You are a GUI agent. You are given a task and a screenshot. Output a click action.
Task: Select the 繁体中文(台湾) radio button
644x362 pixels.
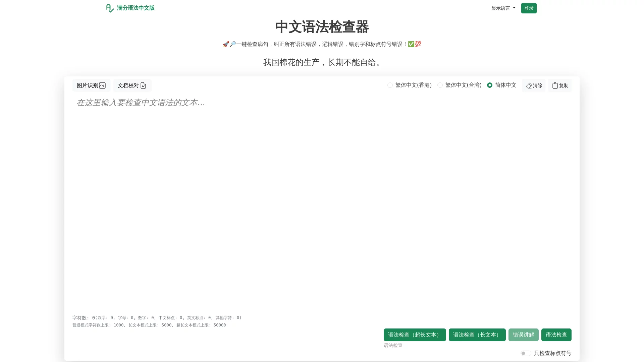(440, 85)
